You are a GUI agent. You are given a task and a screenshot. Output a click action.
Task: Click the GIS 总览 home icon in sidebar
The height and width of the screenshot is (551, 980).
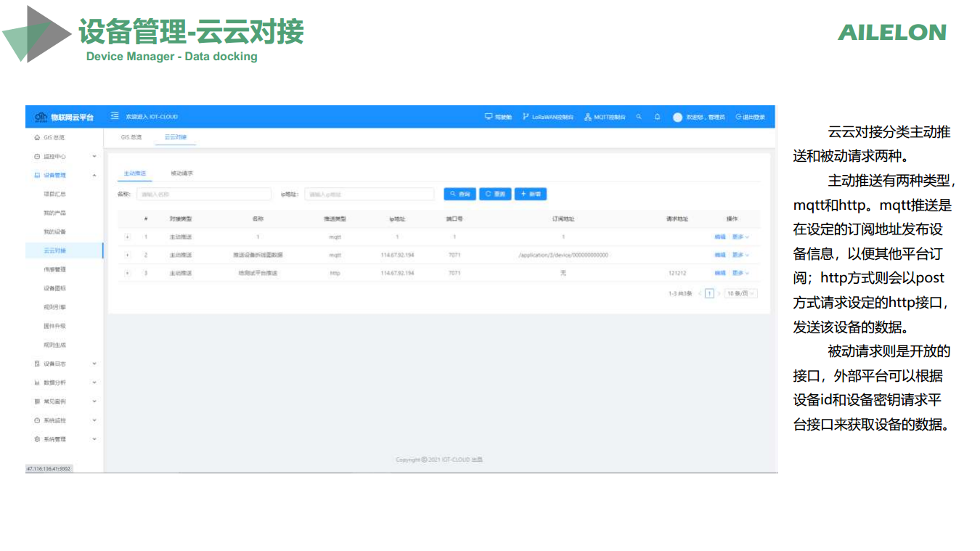coord(37,137)
